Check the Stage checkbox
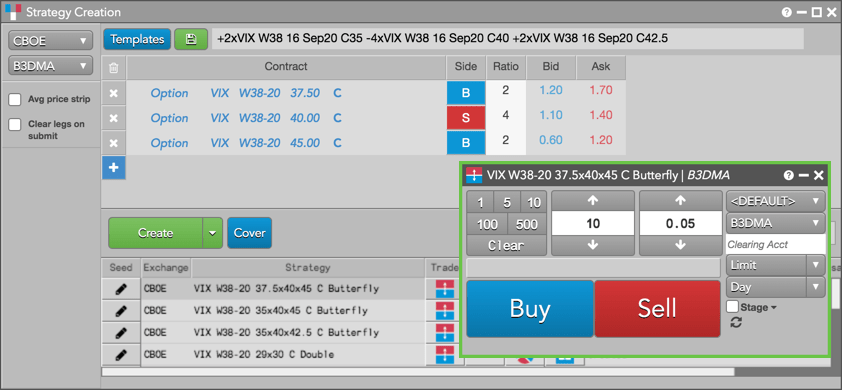 tap(732, 307)
